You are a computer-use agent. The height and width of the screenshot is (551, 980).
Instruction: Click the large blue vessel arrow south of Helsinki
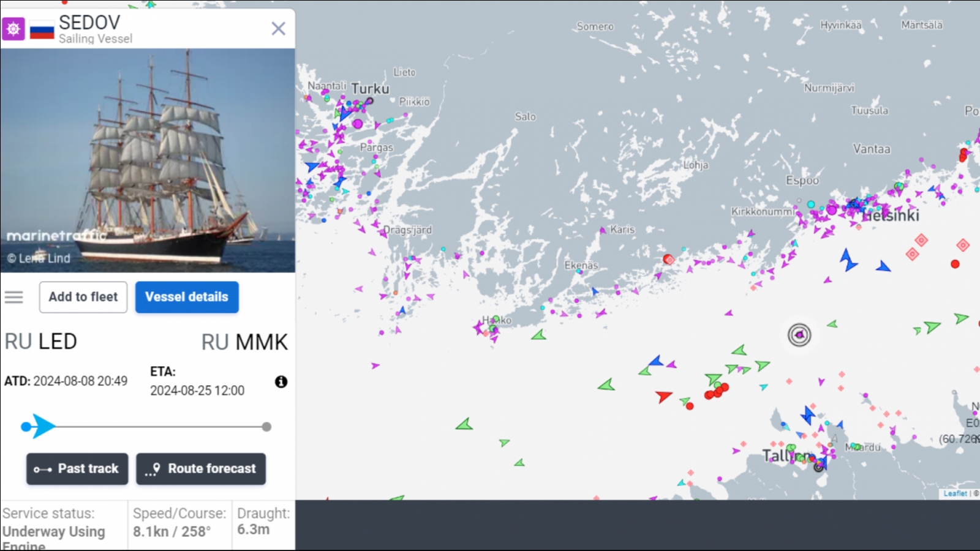(x=848, y=260)
